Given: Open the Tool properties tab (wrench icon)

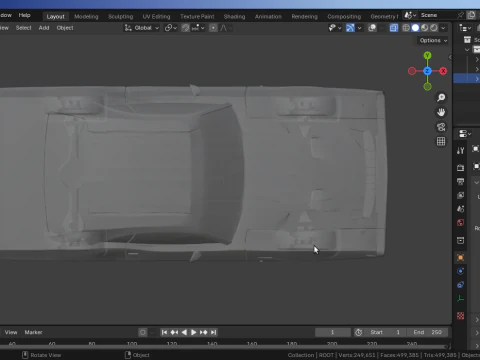Looking at the screenshot, I should (x=460, y=150).
